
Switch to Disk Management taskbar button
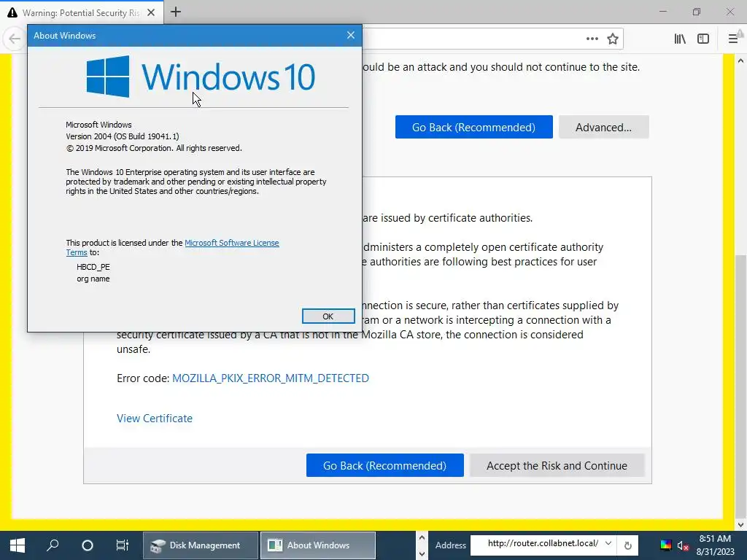coord(201,545)
